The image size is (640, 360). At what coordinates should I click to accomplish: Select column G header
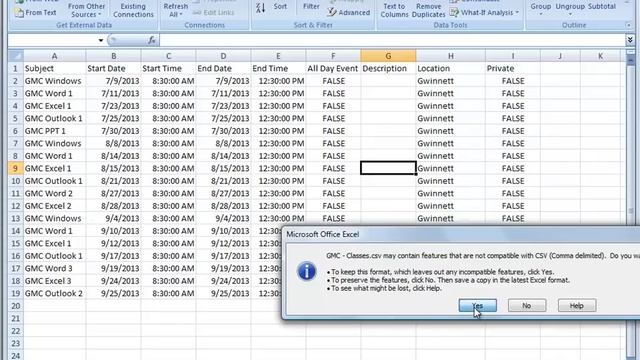[388, 56]
